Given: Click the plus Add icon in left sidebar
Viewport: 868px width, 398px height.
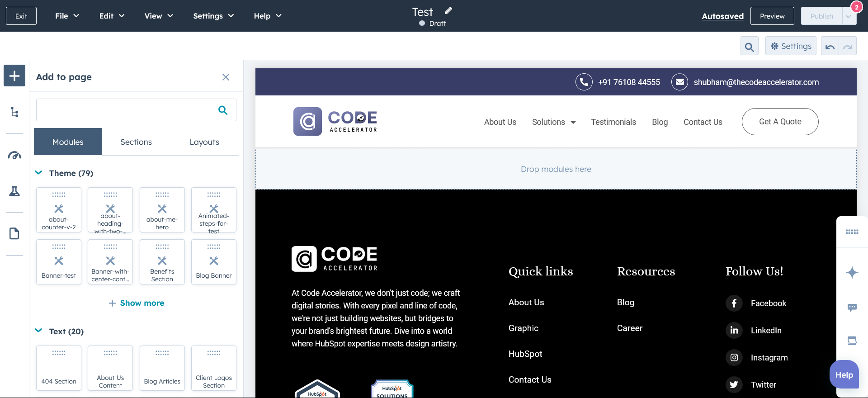Looking at the screenshot, I should pos(14,76).
